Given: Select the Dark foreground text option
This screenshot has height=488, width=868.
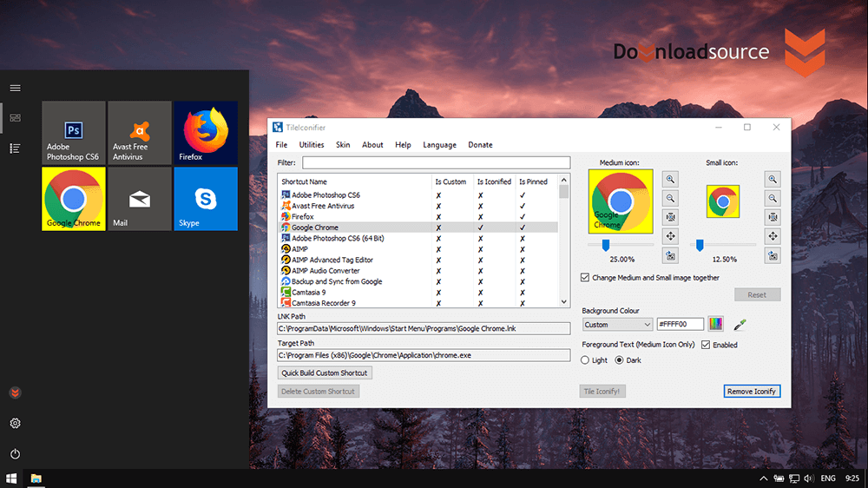Looking at the screenshot, I should (620, 360).
